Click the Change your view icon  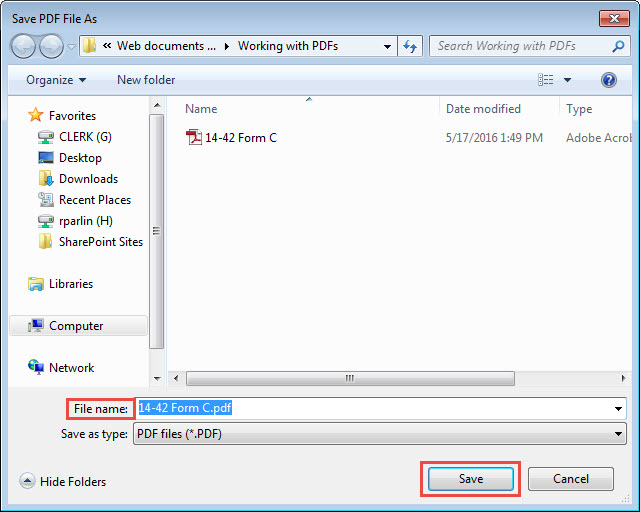click(546, 80)
